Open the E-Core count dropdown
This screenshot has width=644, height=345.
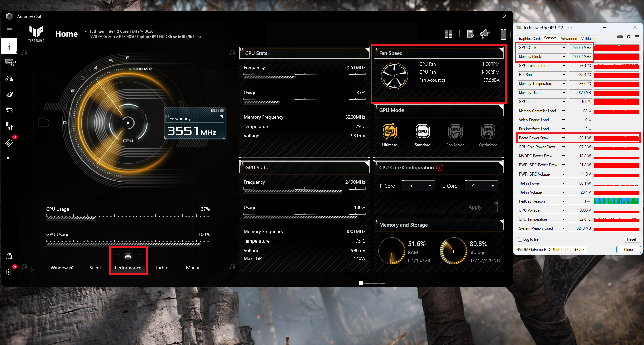(x=481, y=186)
